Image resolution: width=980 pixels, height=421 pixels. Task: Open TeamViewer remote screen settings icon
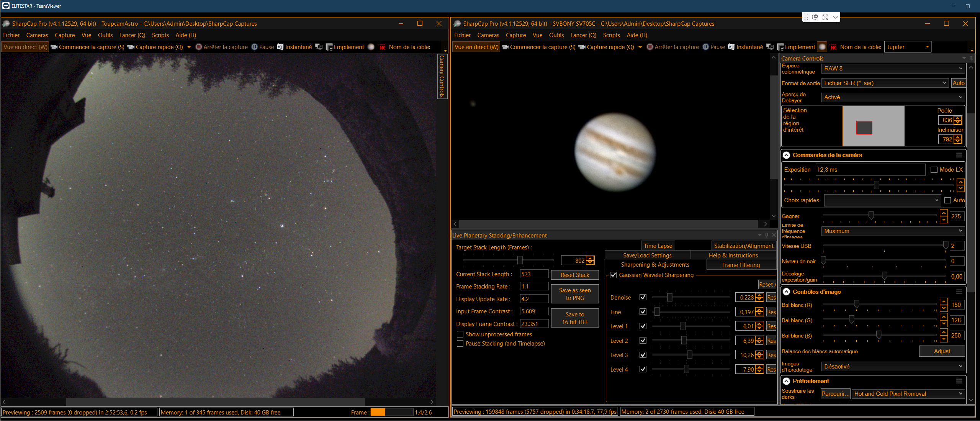tap(815, 17)
